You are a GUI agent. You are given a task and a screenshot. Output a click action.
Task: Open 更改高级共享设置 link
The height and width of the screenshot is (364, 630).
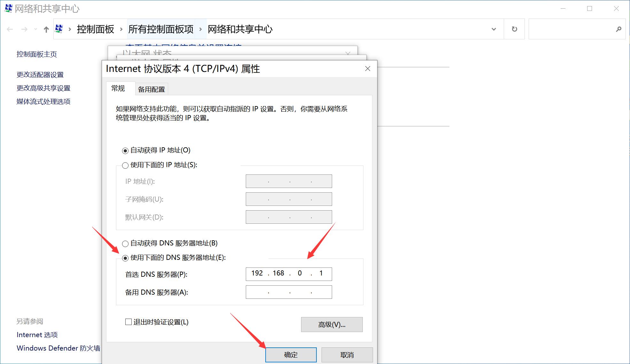pos(43,88)
